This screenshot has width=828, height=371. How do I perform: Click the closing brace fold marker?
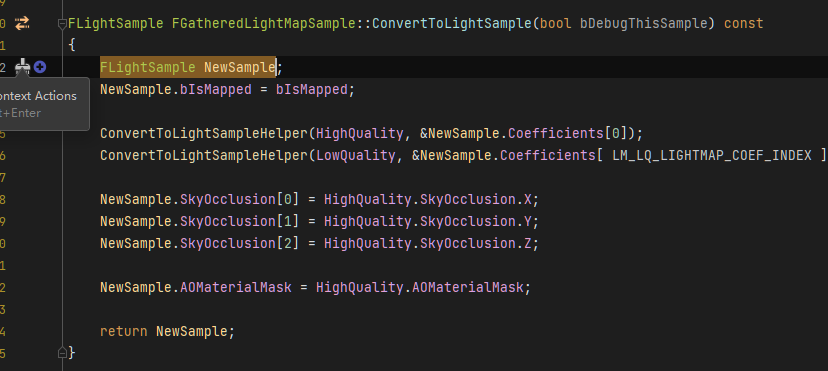[x=62, y=353]
